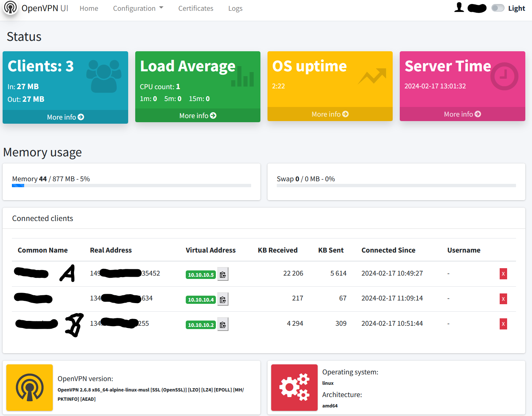Image resolution: width=532 pixels, height=416 pixels.
Task: Click the Connected Since column header
Action: click(388, 250)
